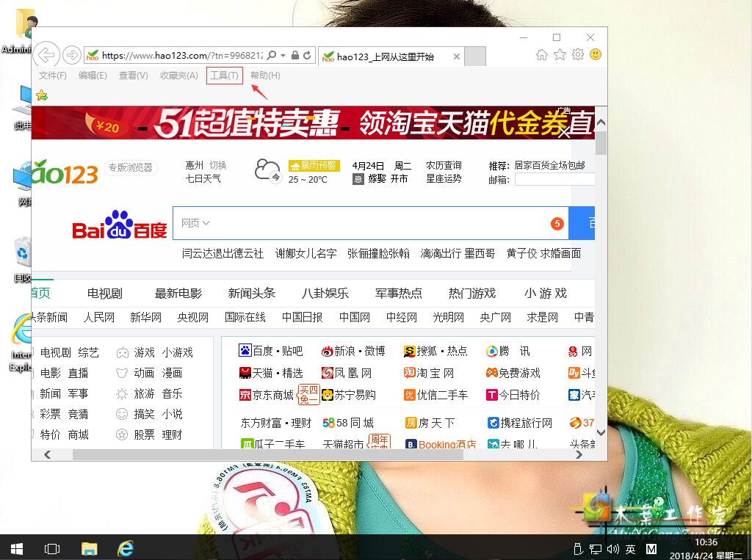This screenshot has height=560, width=752.
Task: Click the search magnifier in address bar
Action: click(272, 55)
